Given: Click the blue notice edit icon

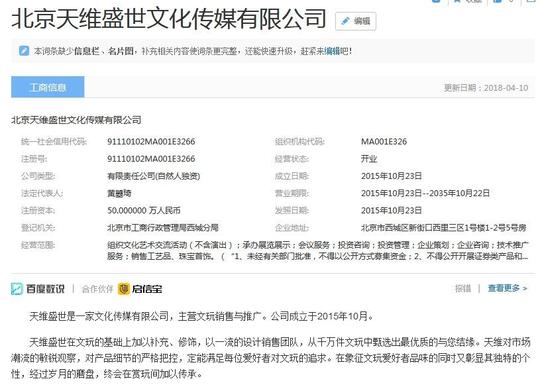Looking at the screenshot, I should point(23,51).
